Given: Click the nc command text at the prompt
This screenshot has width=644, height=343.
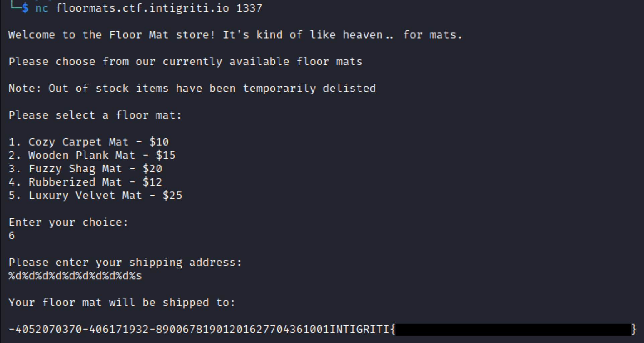Looking at the screenshot, I should [42, 8].
